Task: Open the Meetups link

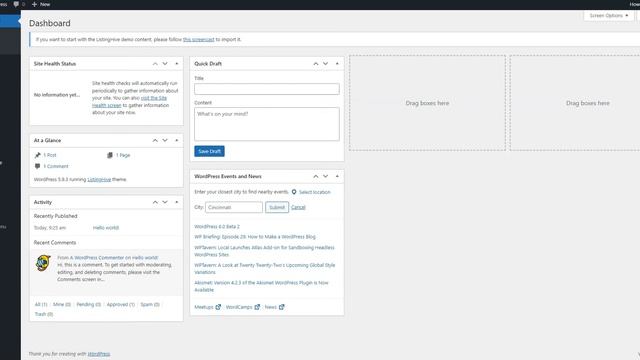Action: [x=204, y=307]
